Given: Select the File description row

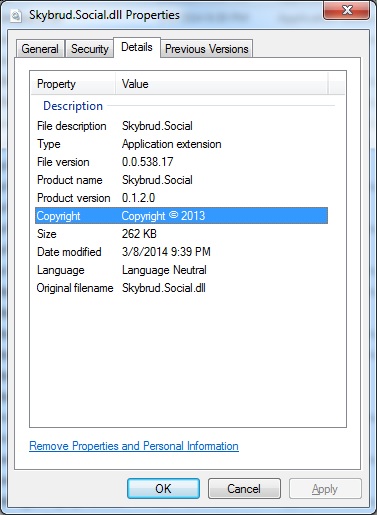Looking at the screenshot, I should pyautogui.click(x=181, y=126).
